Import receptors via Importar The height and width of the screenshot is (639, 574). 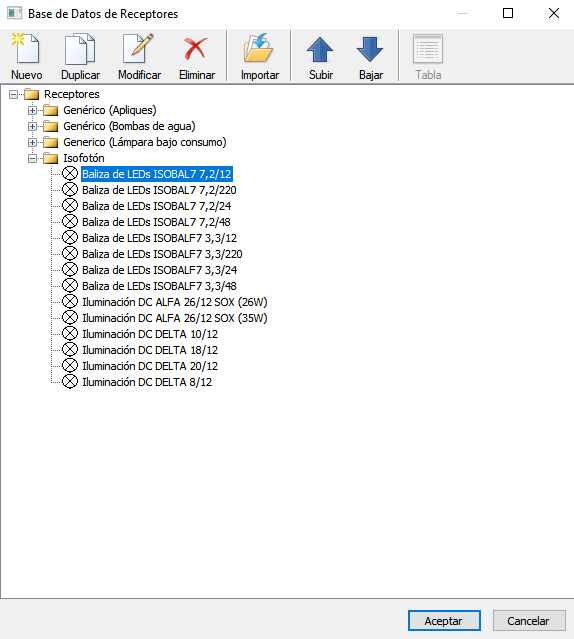[260, 57]
